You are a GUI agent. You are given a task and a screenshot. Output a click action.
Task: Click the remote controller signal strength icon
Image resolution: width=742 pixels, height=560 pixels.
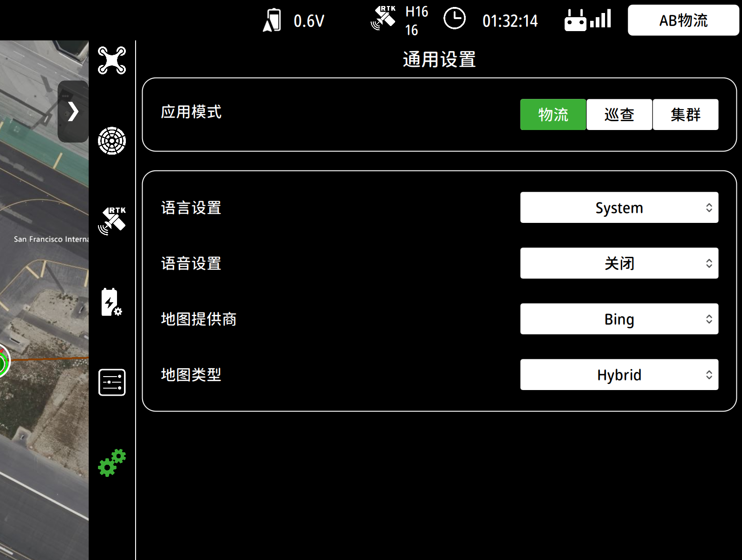[587, 20]
